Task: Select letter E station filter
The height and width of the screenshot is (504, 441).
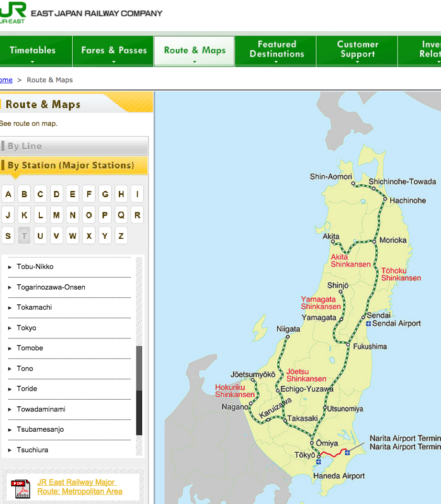Action: point(72,194)
